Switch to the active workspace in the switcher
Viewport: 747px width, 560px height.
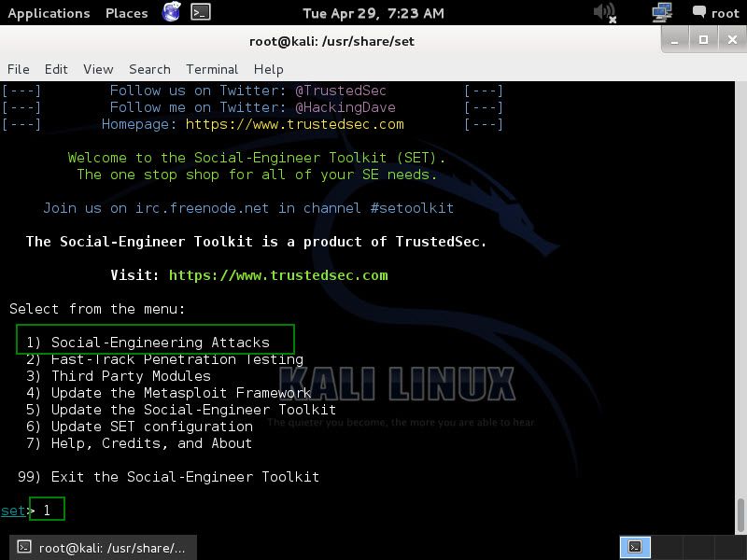635,547
